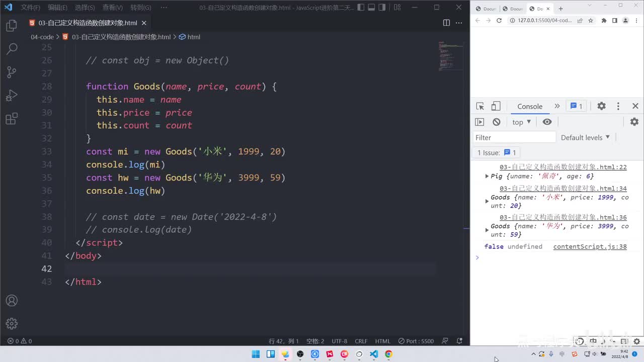Viewport: 644px width, 362px height.
Task: Expand the Goods 小米 object in console
Action: click(487, 201)
